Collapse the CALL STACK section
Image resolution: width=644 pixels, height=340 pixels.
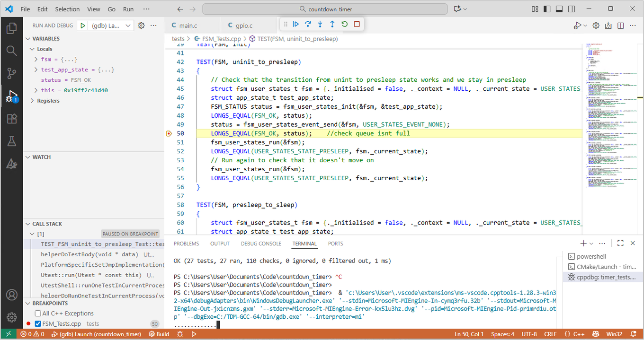[27, 223]
